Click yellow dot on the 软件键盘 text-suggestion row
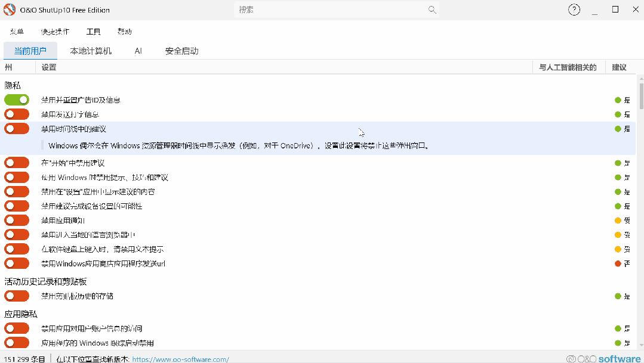 pos(618,249)
